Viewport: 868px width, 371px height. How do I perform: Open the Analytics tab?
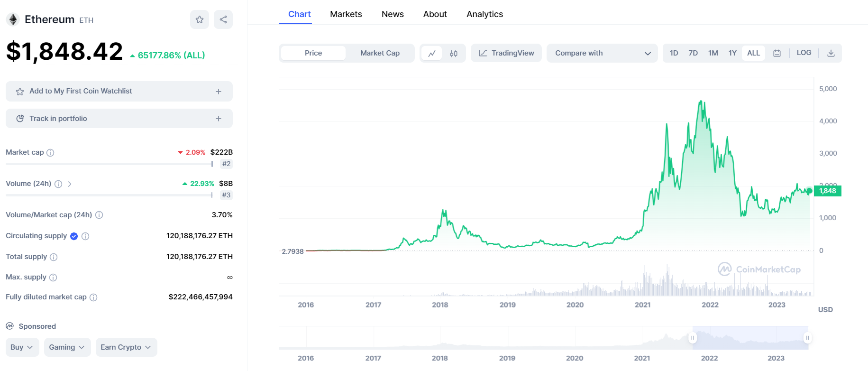click(x=484, y=14)
